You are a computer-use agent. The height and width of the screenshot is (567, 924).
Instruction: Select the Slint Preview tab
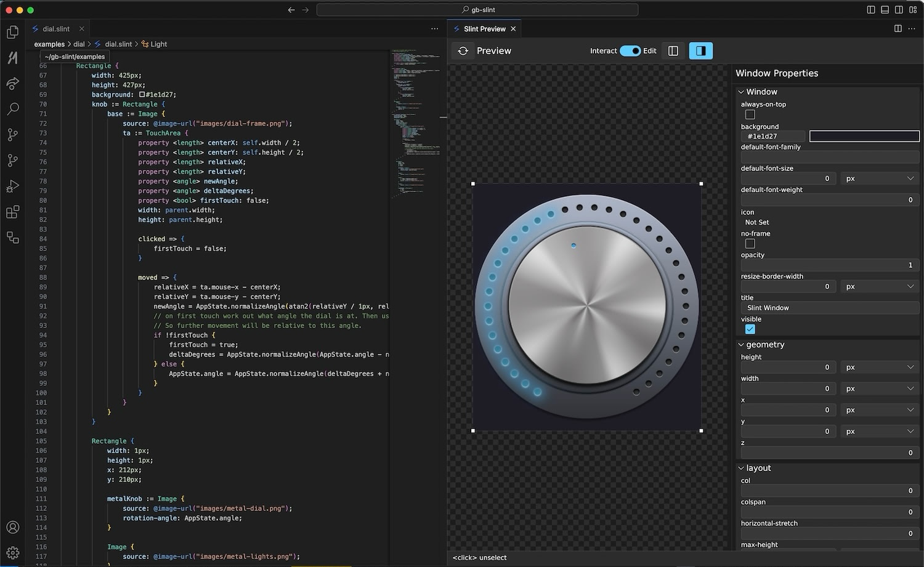point(484,29)
